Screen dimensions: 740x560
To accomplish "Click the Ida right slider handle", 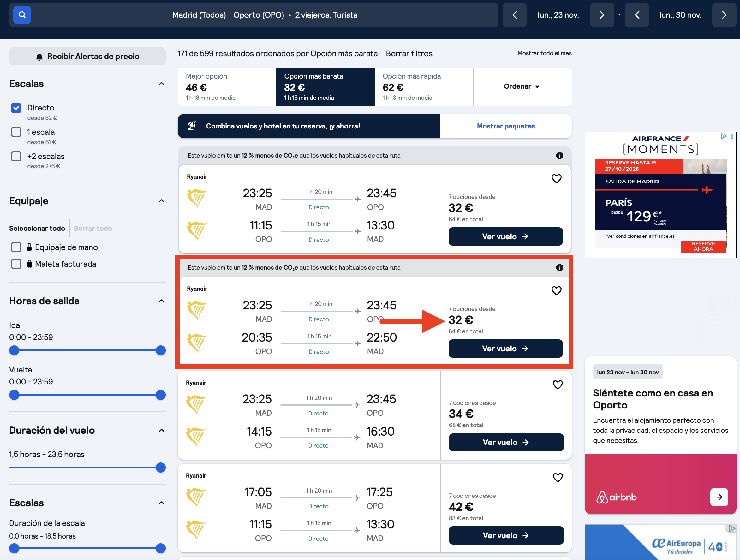I will click(161, 351).
